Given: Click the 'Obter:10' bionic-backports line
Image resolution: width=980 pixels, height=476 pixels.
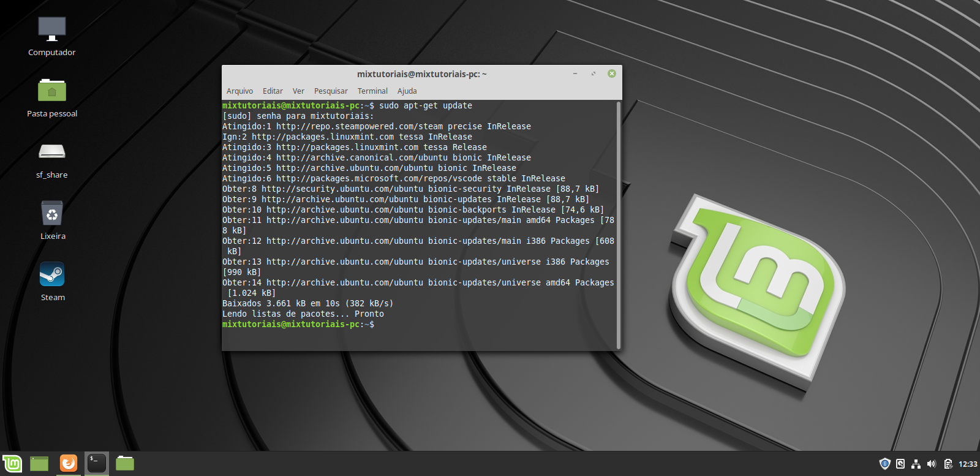Looking at the screenshot, I should click(x=413, y=210).
